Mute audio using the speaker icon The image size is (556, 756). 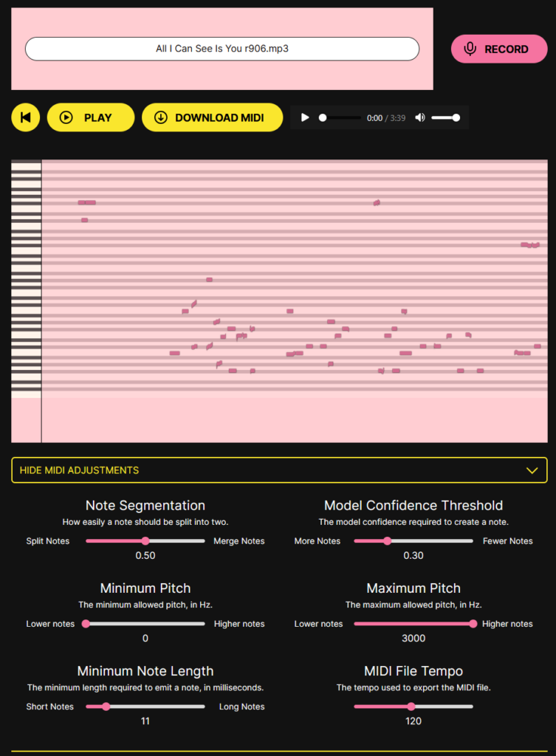click(420, 117)
